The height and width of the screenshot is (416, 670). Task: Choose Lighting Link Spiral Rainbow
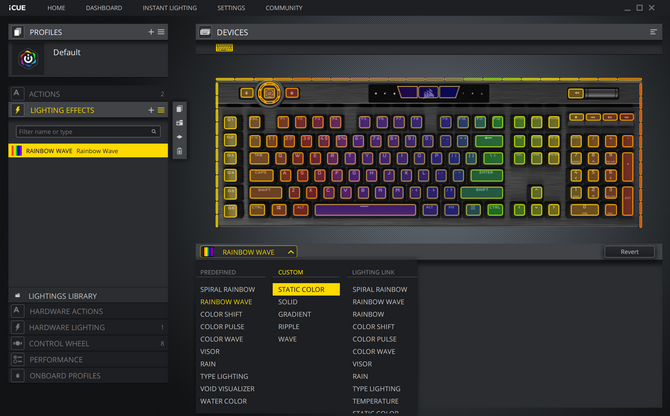(380, 290)
